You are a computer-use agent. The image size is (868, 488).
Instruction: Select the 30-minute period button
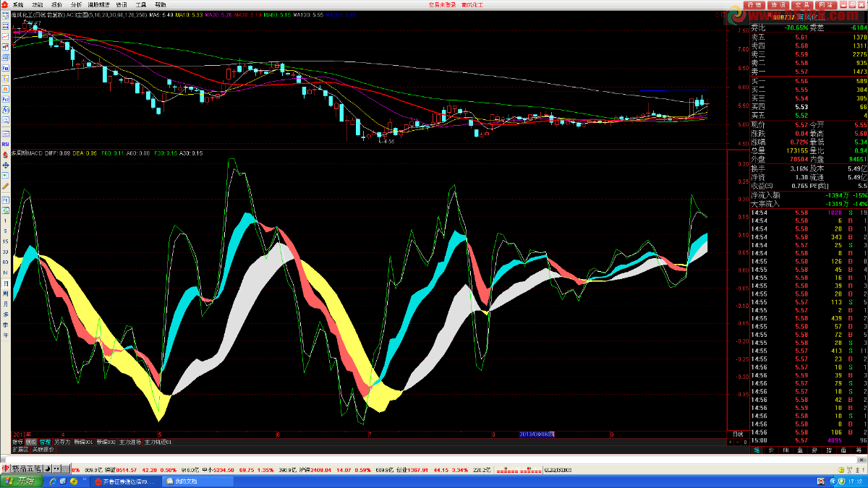pos(6,252)
